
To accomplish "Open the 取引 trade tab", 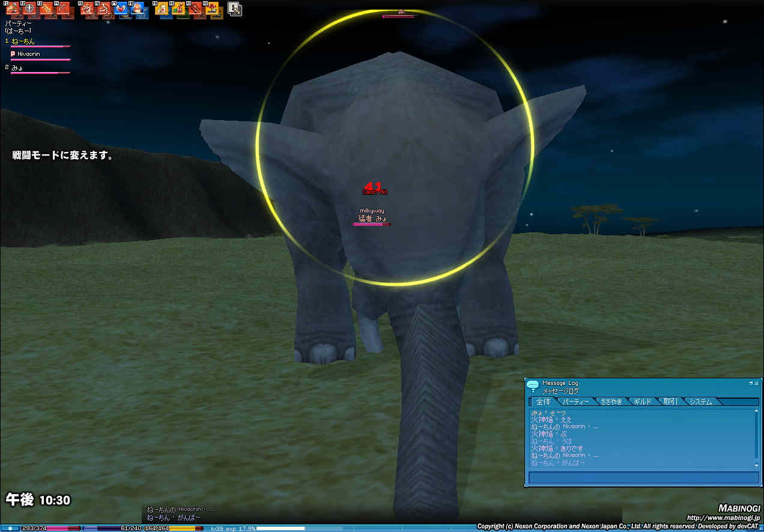I will [x=669, y=402].
